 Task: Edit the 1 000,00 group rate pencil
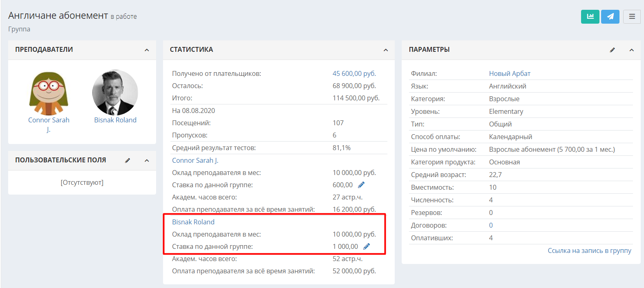coord(367,246)
